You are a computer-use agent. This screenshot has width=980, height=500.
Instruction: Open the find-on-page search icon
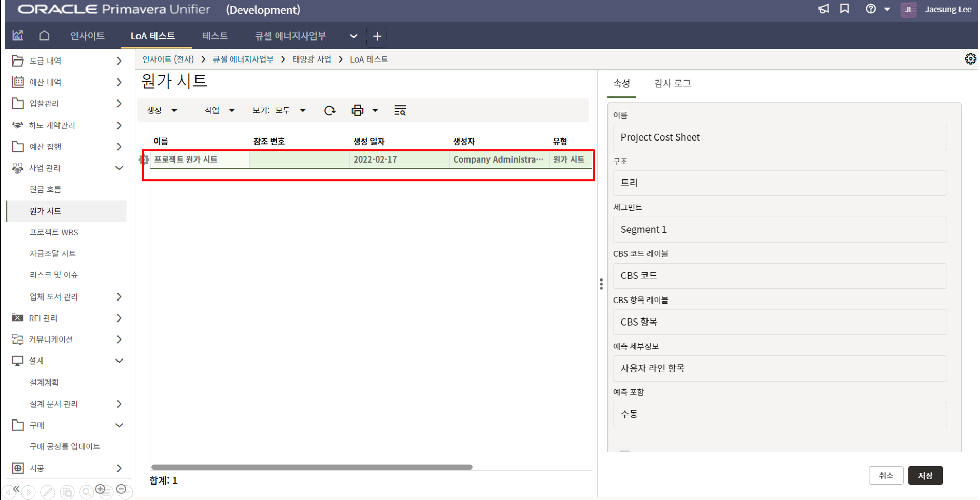pyautogui.click(x=400, y=110)
